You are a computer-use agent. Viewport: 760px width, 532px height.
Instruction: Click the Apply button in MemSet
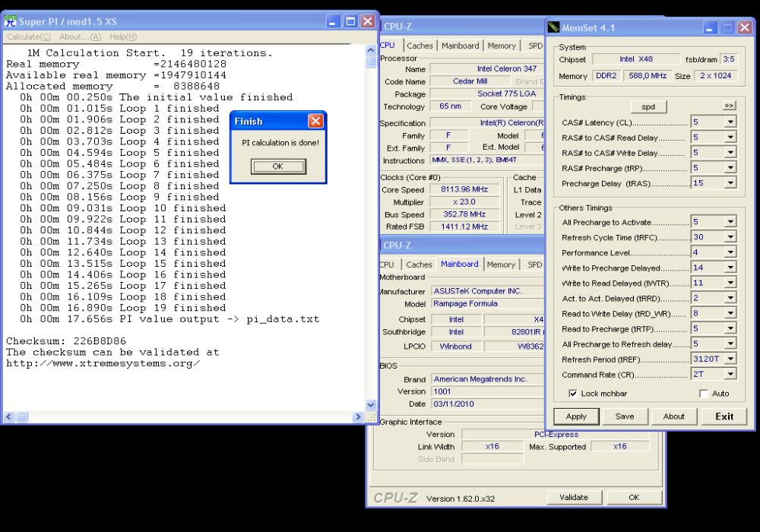(x=576, y=416)
